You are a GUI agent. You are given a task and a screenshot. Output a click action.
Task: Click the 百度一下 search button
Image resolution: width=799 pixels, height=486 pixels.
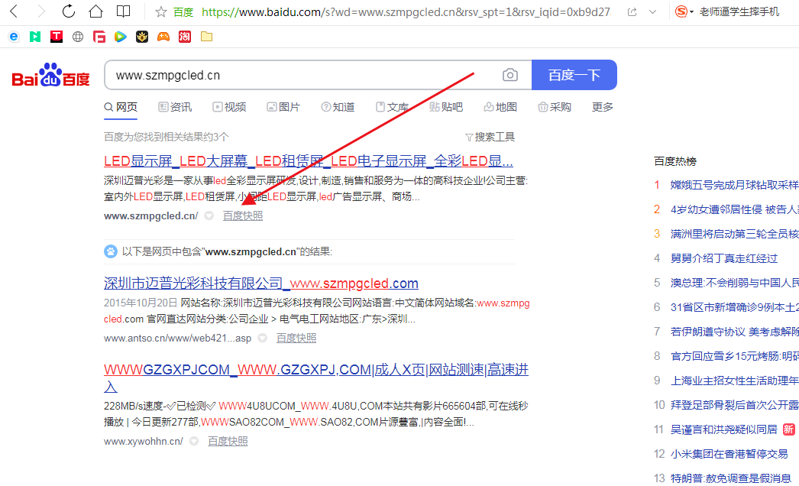(574, 75)
